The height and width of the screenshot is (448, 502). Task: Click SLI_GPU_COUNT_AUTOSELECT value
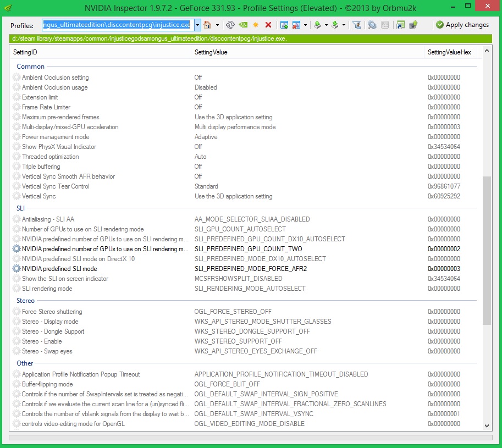pos(240,229)
